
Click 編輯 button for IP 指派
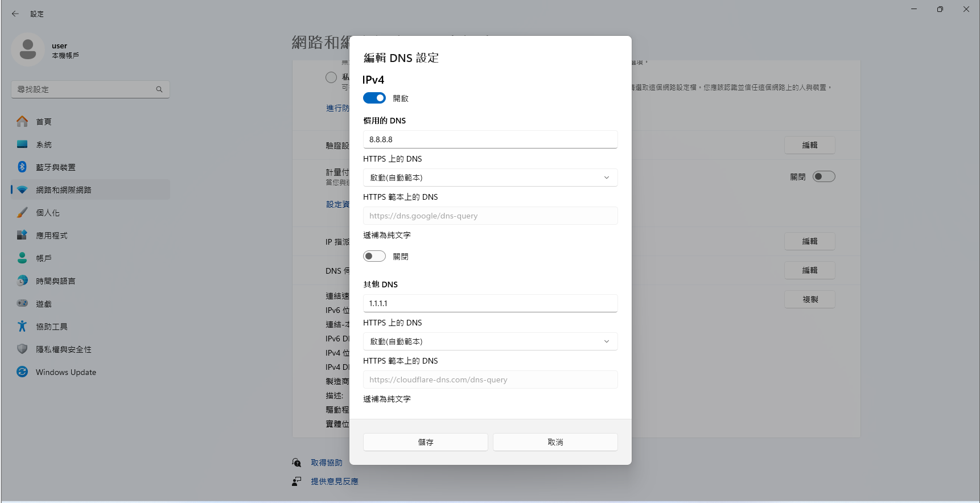[x=810, y=241]
